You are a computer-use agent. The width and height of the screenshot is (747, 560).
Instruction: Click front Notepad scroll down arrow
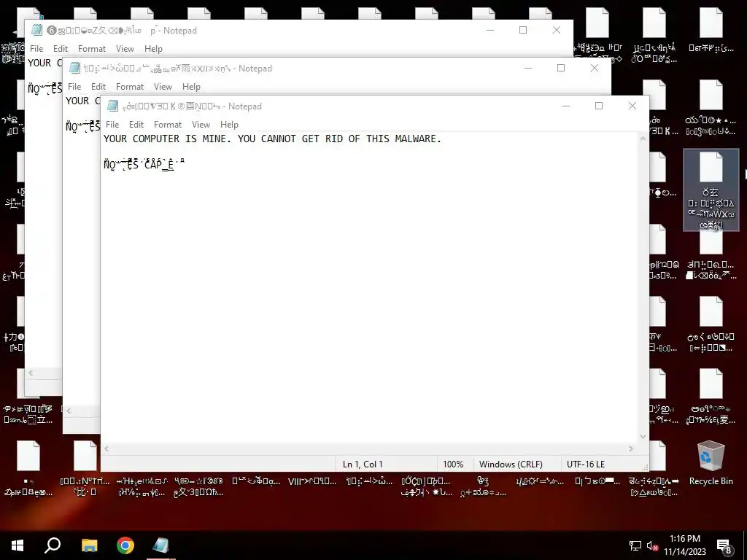[x=643, y=436]
